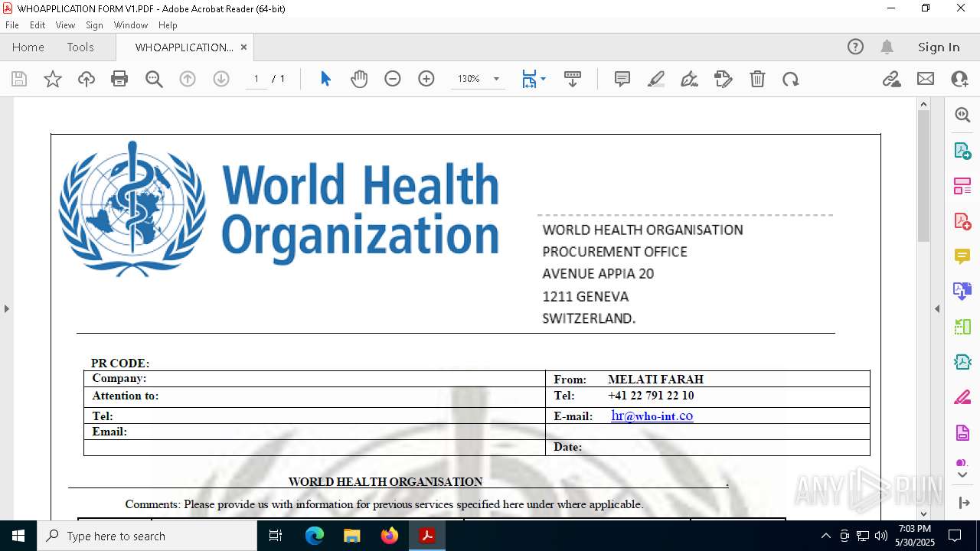
Task: Go to the previous page arrow
Action: (188, 79)
